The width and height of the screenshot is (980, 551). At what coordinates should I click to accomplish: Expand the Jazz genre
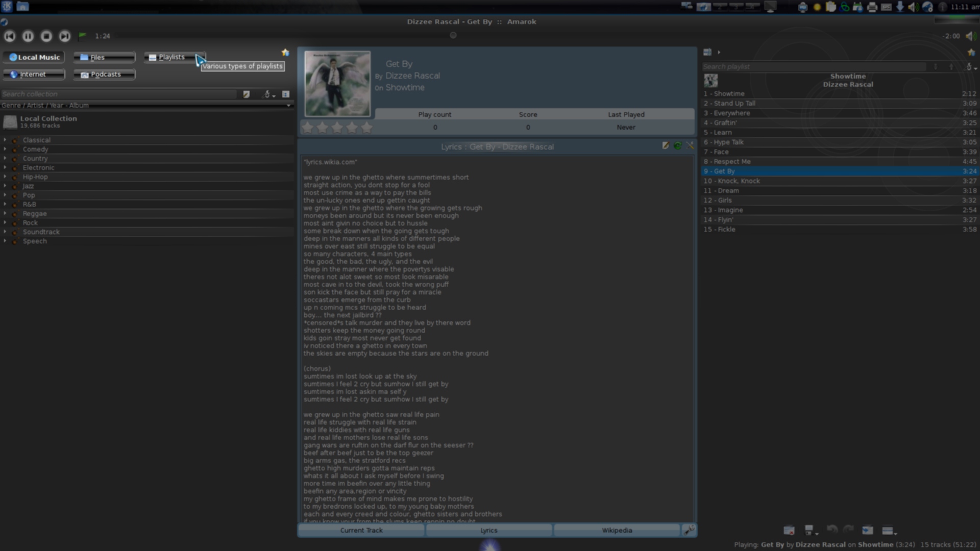(x=5, y=186)
